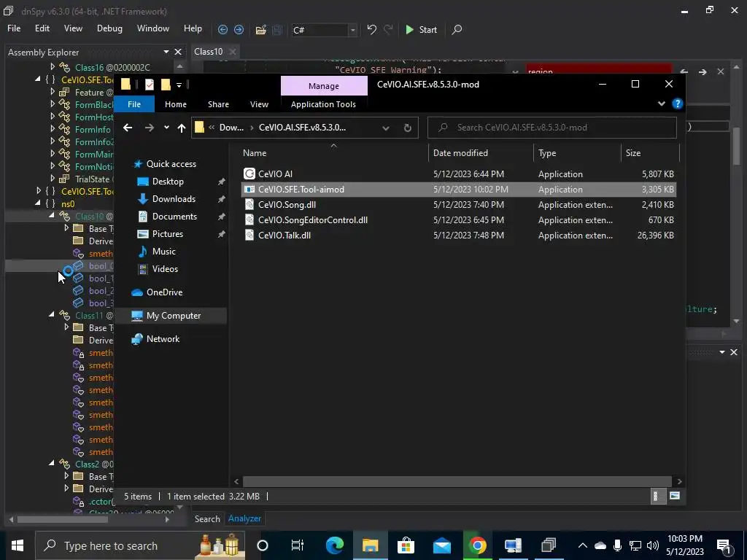
Task: Open dnSpy Debug menu
Action: point(109,28)
